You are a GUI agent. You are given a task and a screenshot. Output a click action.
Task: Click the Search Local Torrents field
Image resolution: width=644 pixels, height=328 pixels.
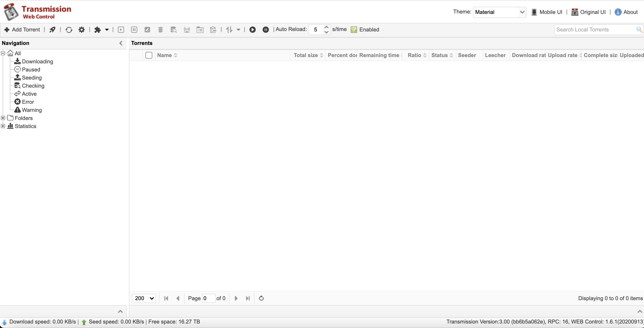(x=595, y=30)
